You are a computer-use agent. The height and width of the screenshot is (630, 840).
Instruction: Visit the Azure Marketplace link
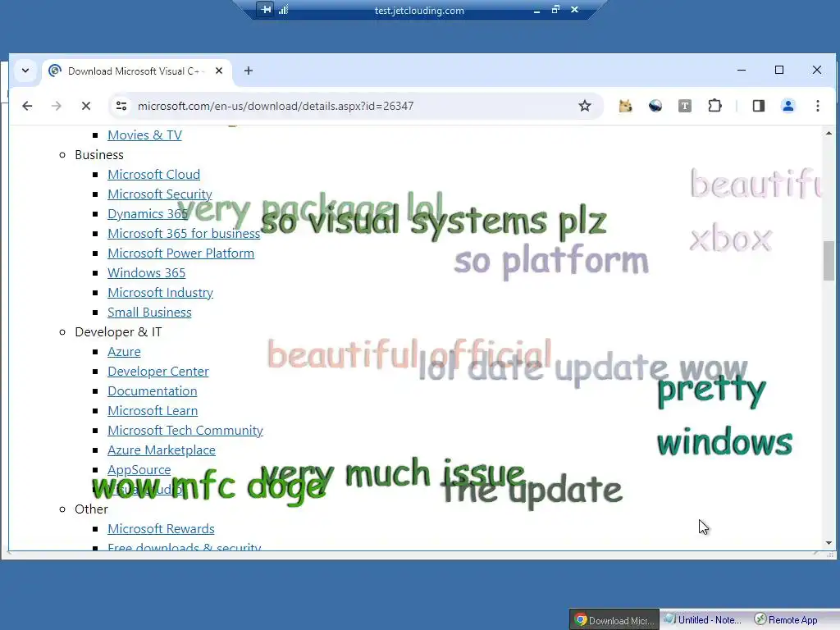pos(162,450)
